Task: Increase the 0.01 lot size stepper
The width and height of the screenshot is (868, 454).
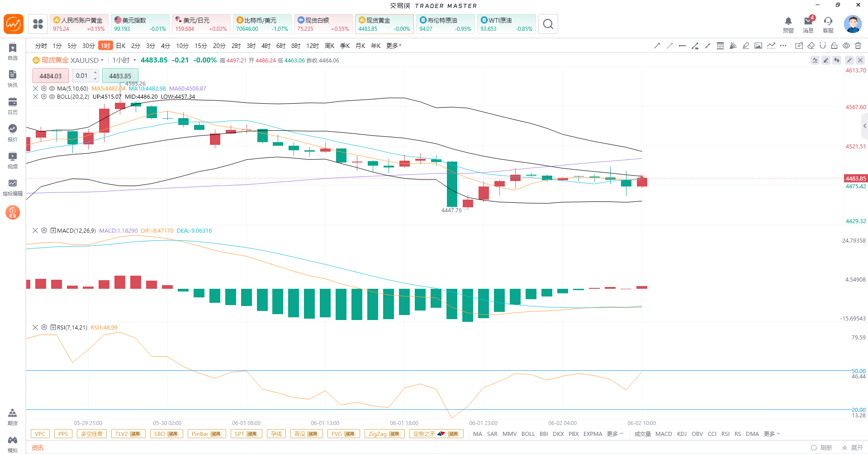Action: pyautogui.click(x=95, y=73)
